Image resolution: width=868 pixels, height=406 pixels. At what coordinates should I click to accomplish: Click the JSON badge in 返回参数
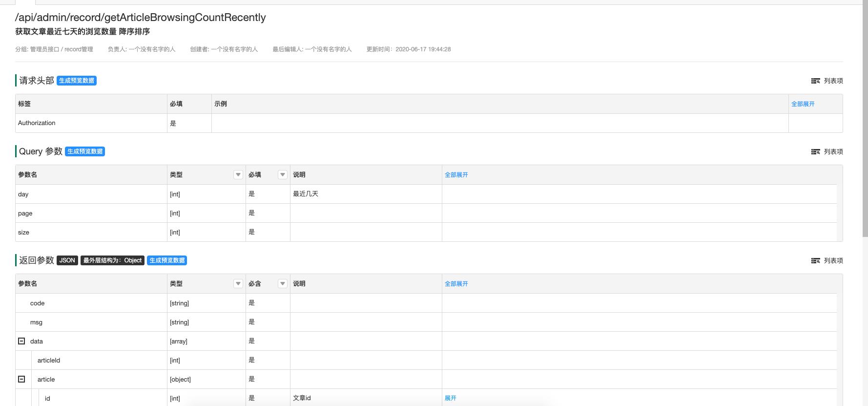pos(67,260)
